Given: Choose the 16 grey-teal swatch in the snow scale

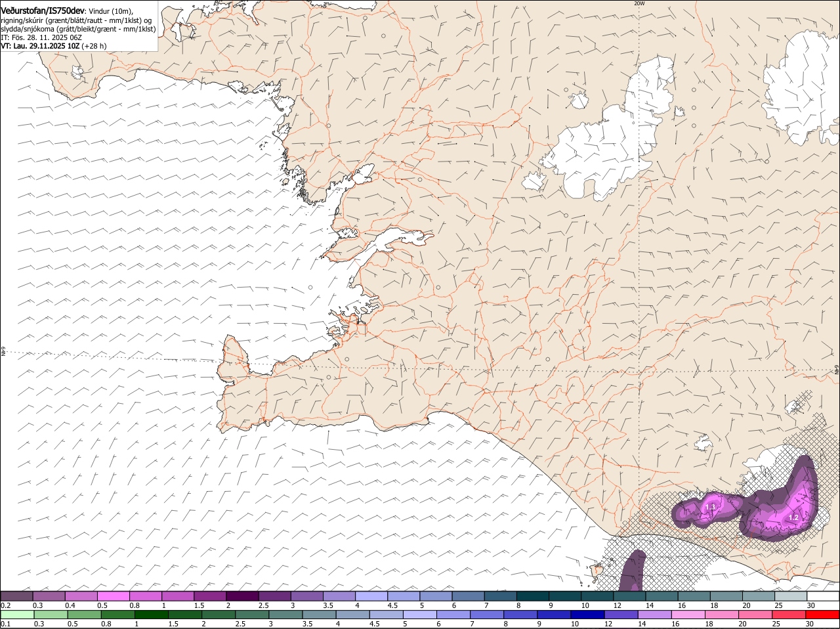Looking at the screenshot, I should (x=694, y=596).
